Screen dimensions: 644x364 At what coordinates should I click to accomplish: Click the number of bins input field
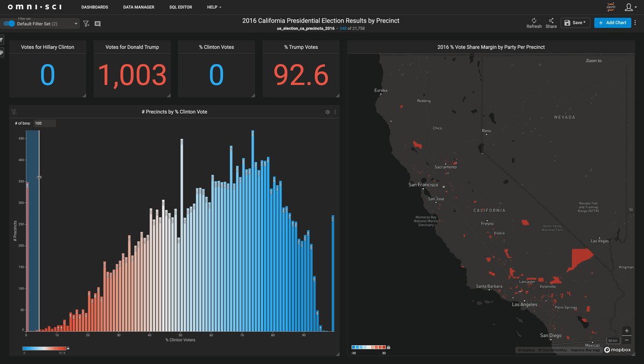point(45,123)
